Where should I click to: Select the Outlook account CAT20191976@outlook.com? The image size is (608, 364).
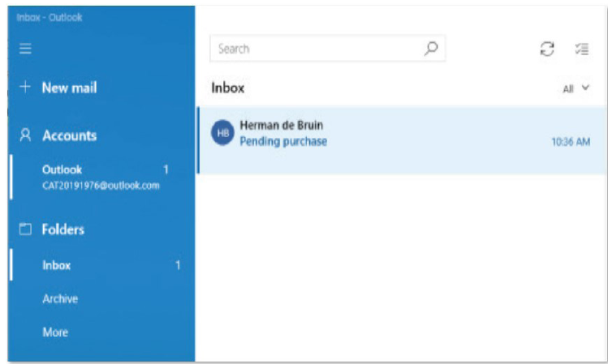(x=102, y=178)
